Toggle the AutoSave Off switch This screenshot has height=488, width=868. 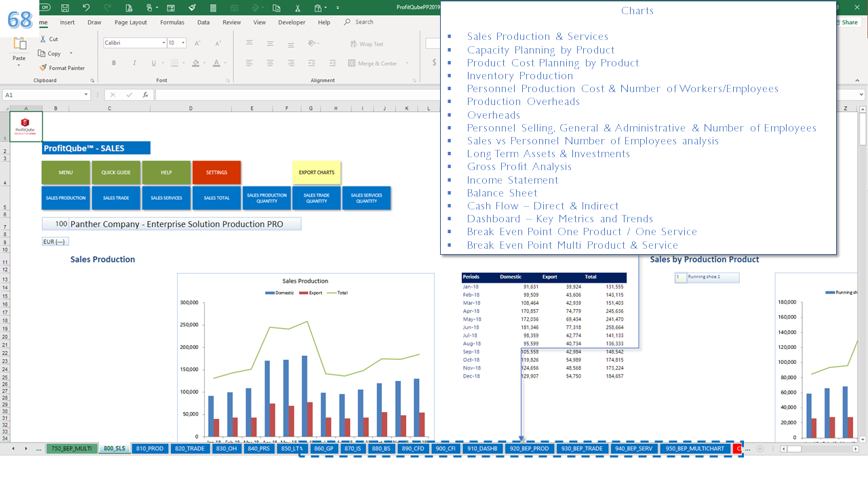(45, 7)
